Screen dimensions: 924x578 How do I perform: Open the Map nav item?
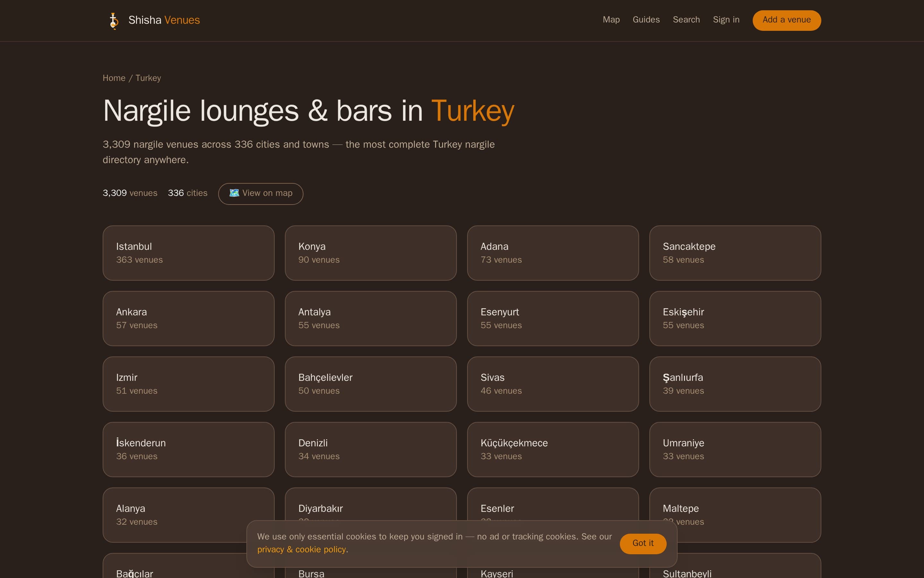[x=611, y=20]
